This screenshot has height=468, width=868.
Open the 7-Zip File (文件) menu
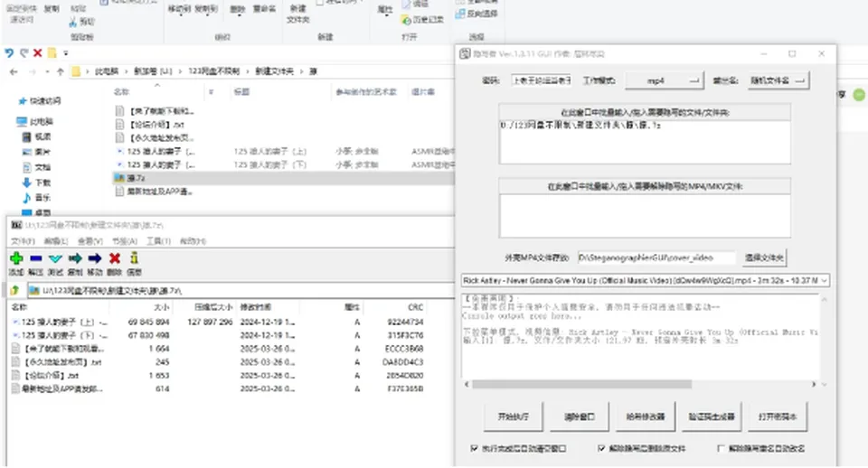point(23,241)
